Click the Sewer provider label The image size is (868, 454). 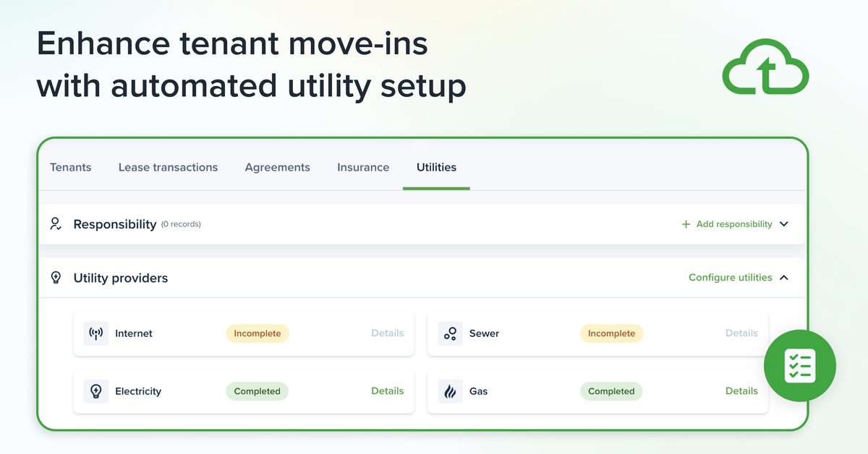pyautogui.click(x=485, y=333)
